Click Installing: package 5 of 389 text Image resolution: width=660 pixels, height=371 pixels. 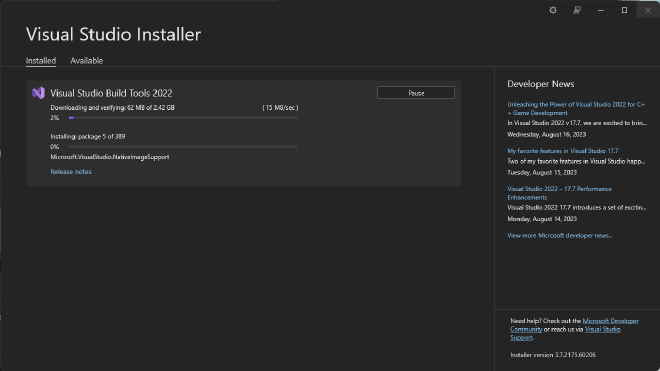88,136
